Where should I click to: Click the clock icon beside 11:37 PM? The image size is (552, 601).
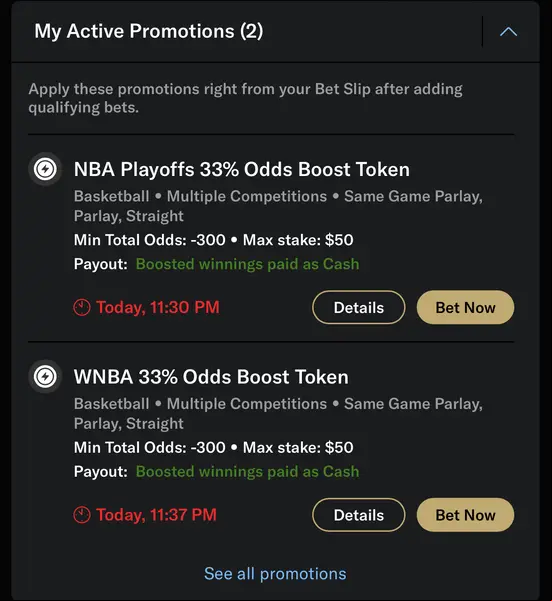tap(82, 515)
